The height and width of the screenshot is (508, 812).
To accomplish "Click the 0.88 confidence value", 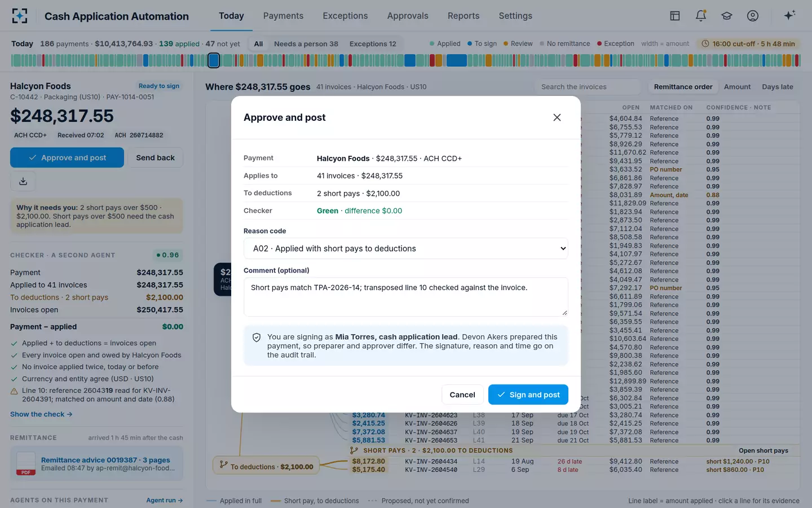I will click(713, 195).
